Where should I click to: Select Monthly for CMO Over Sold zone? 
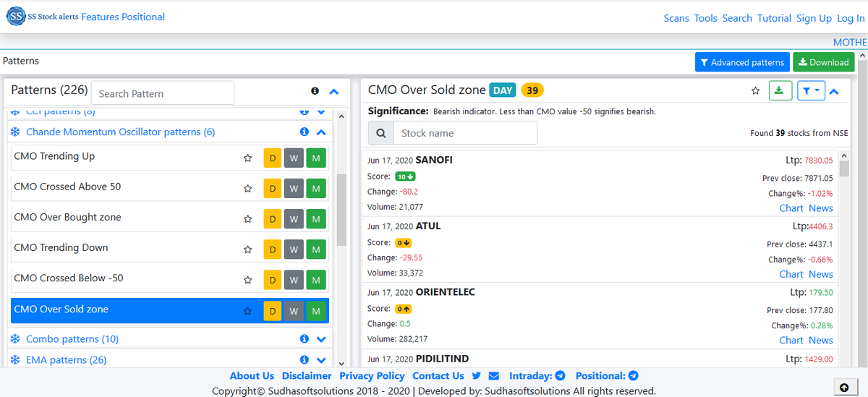point(315,311)
